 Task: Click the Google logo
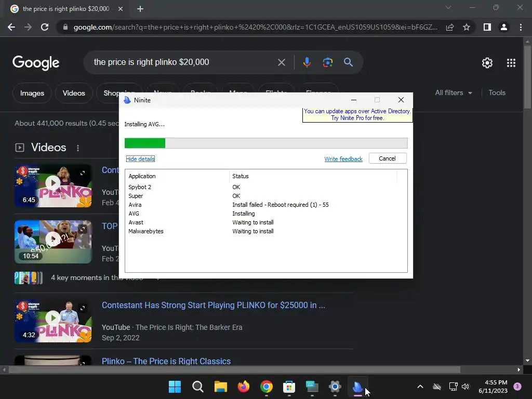click(36, 63)
